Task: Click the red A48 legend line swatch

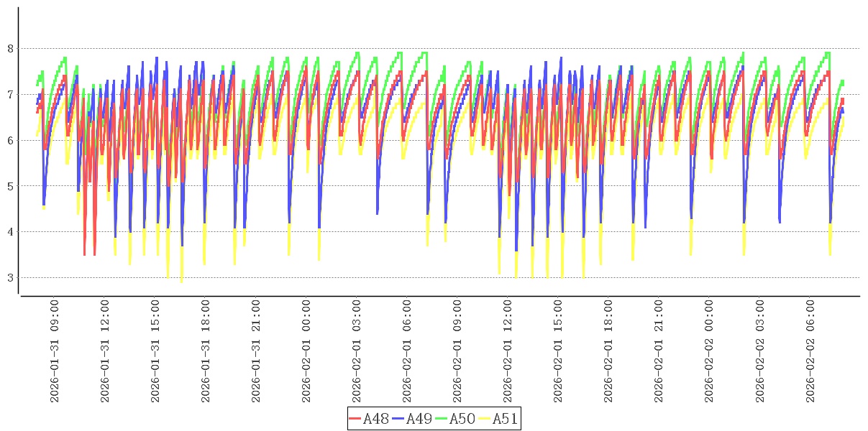Action: click(x=355, y=419)
